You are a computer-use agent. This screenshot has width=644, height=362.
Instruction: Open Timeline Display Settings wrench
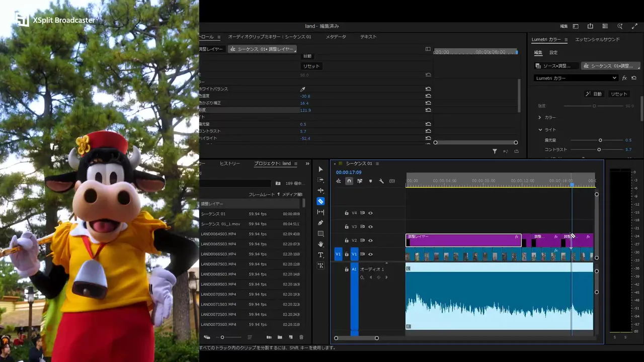tap(381, 181)
